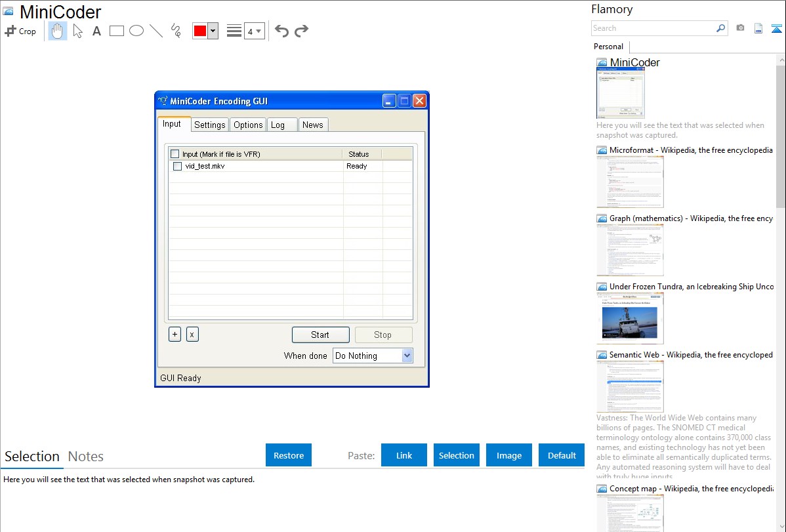Choose the text annotation tool

96,31
